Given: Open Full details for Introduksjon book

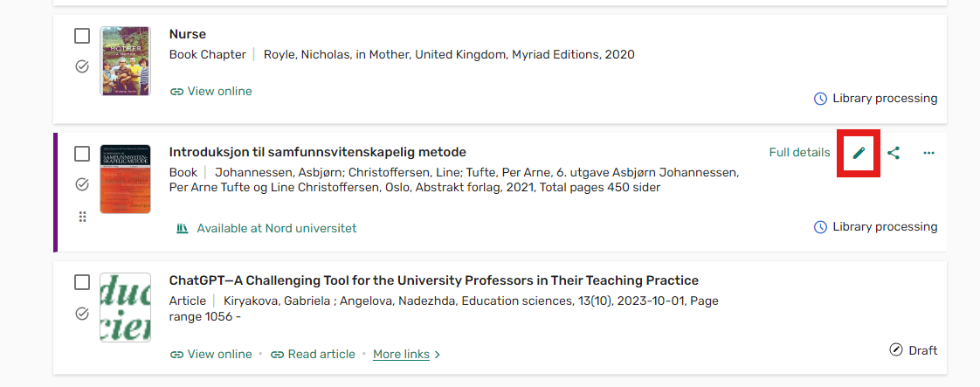Looking at the screenshot, I should click(x=799, y=153).
